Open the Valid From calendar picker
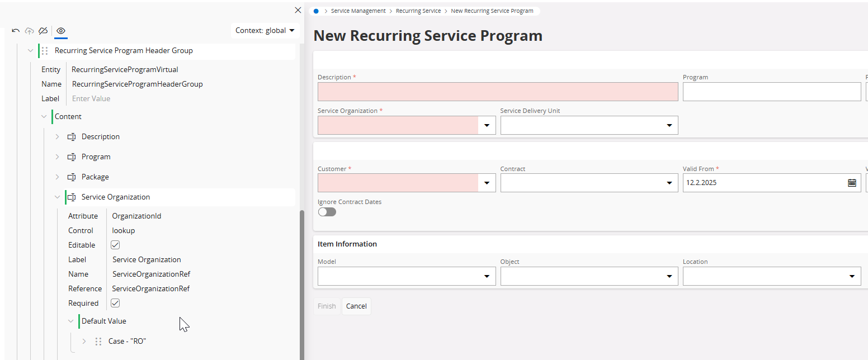This screenshot has height=360, width=868. click(852, 183)
